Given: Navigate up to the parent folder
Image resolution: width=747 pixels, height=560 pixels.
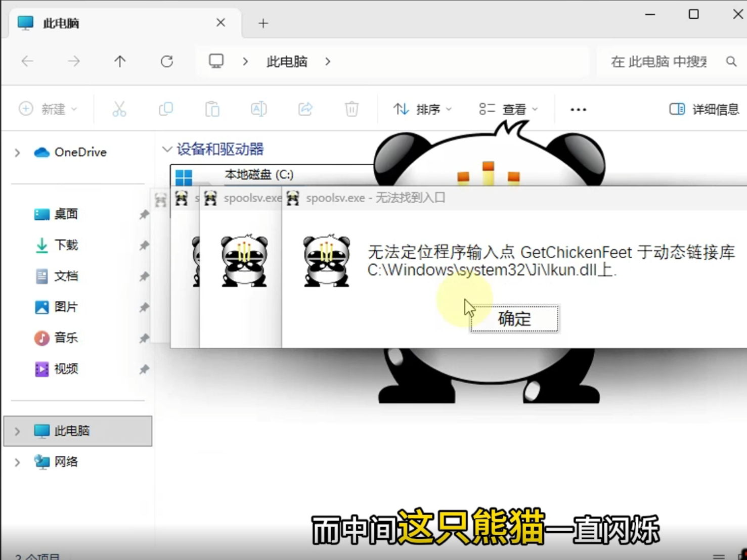Looking at the screenshot, I should pyautogui.click(x=120, y=61).
